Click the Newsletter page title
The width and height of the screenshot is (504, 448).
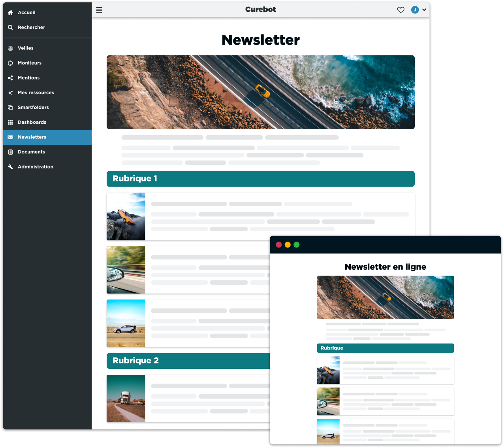tap(261, 40)
